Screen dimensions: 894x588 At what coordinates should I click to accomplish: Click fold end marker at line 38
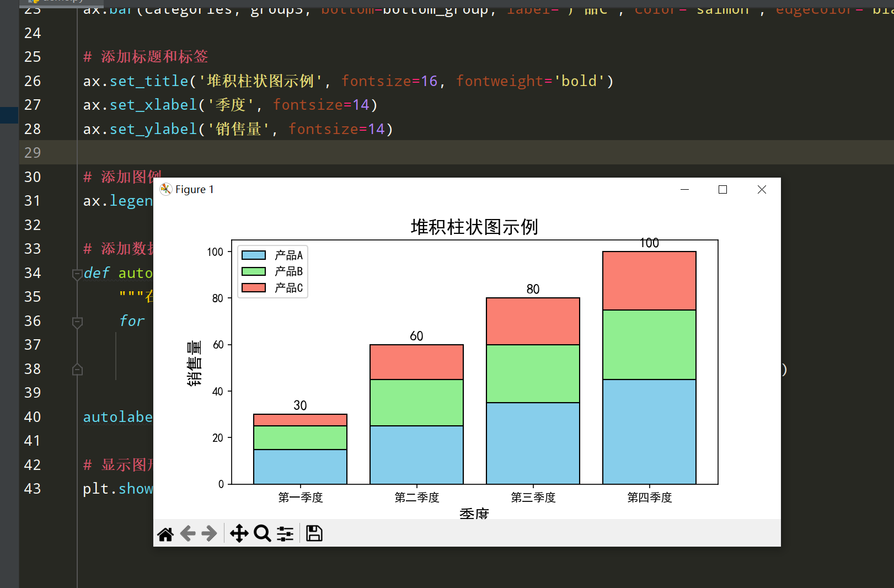coord(77,370)
